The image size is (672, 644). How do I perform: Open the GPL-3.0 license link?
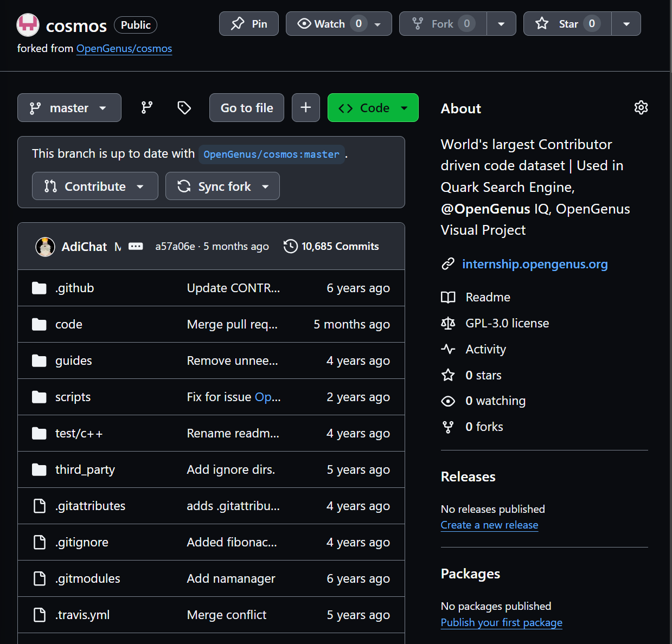pyautogui.click(x=507, y=323)
